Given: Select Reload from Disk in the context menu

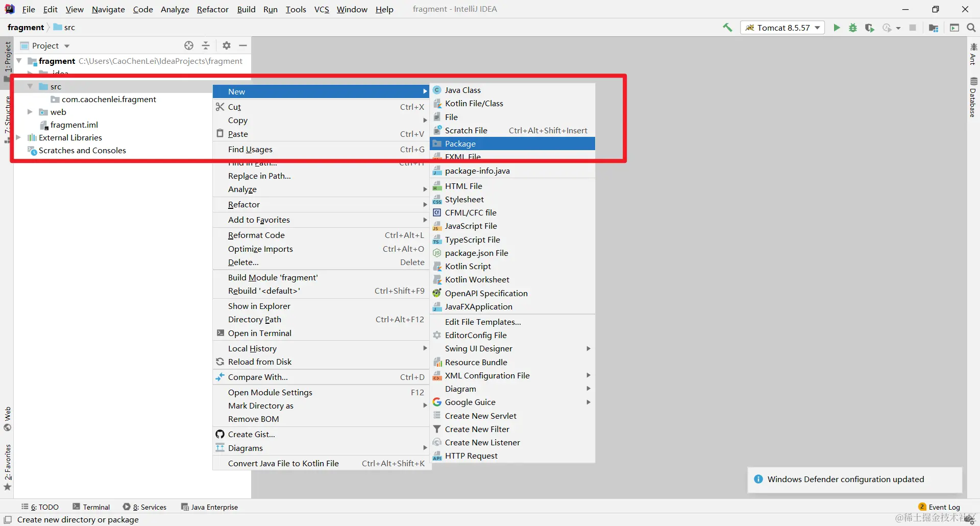Looking at the screenshot, I should coord(321,362).
